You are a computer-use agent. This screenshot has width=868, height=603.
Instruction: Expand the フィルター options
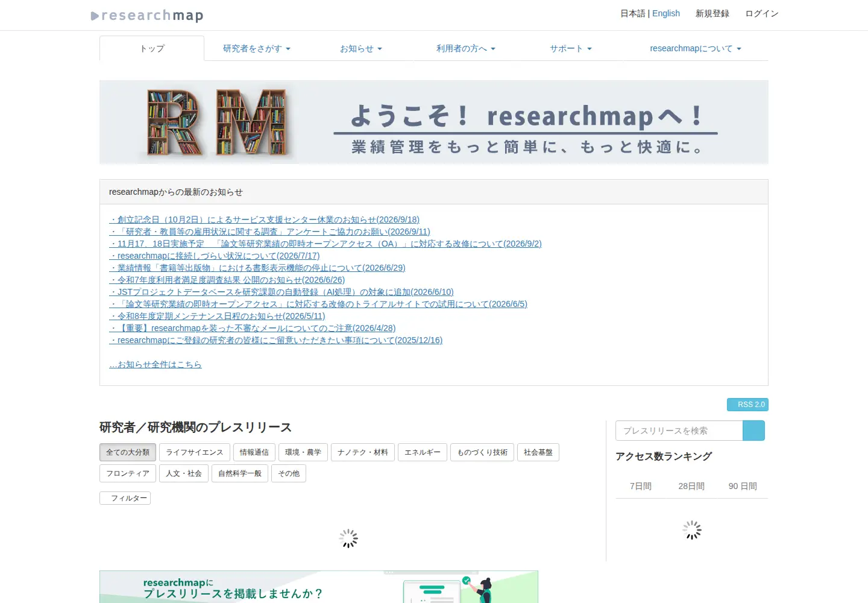pyautogui.click(x=125, y=498)
